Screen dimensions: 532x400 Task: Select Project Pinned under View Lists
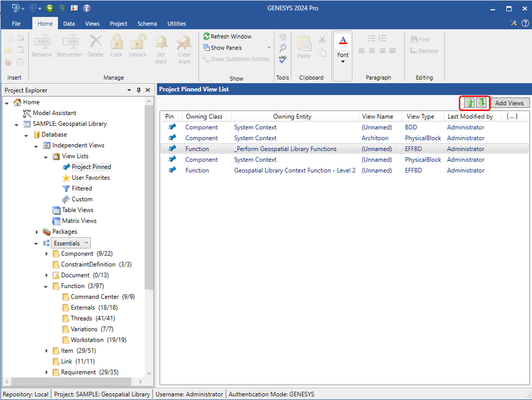point(91,167)
